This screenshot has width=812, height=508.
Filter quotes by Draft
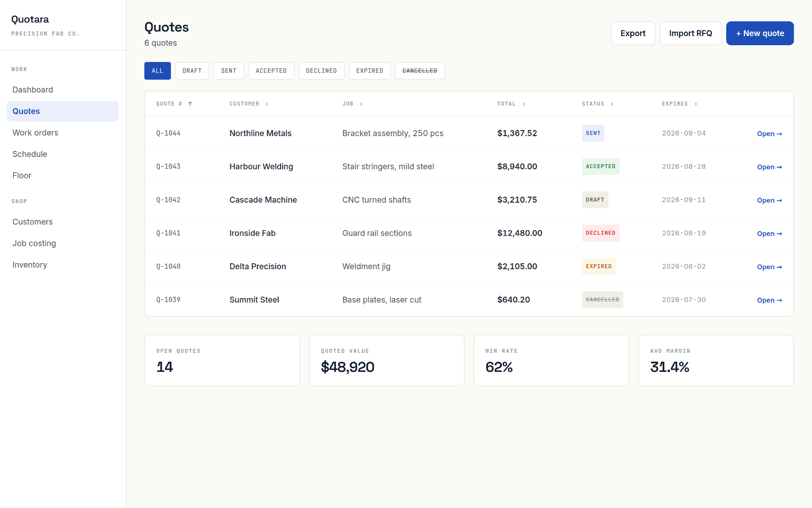192,71
